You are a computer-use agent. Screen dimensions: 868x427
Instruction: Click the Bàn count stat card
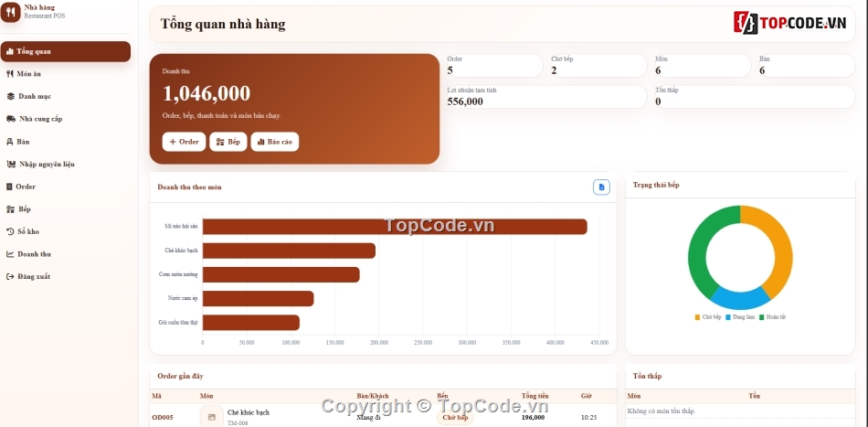pos(806,65)
